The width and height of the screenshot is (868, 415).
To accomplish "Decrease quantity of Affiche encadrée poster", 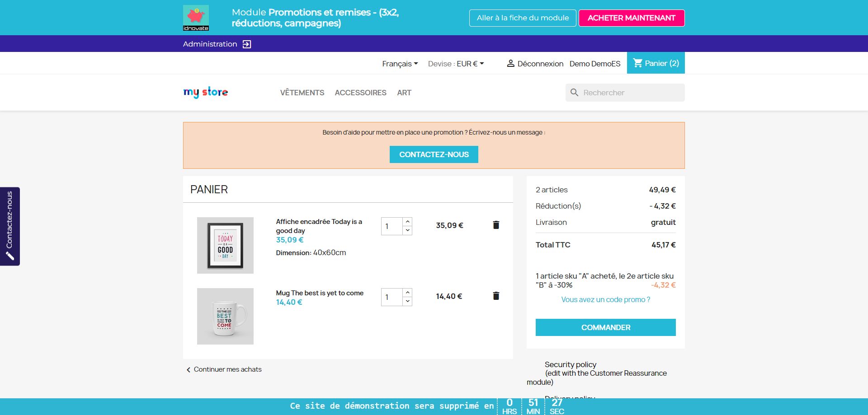I will click(407, 230).
